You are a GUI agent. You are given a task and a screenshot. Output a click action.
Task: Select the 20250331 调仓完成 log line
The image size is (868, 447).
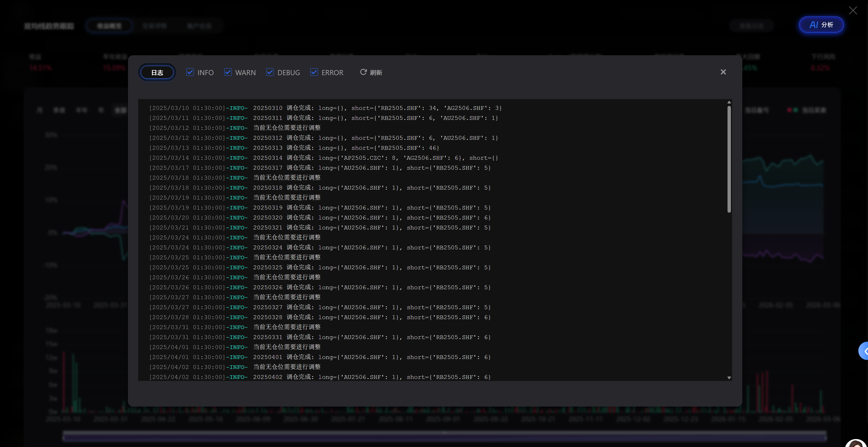[320, 337]
